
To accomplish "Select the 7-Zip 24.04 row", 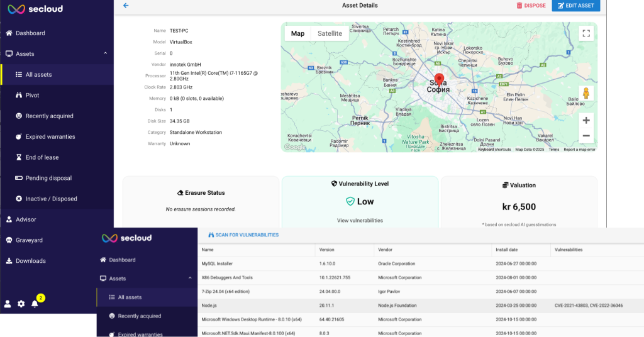I will click(x=421, y=292).
